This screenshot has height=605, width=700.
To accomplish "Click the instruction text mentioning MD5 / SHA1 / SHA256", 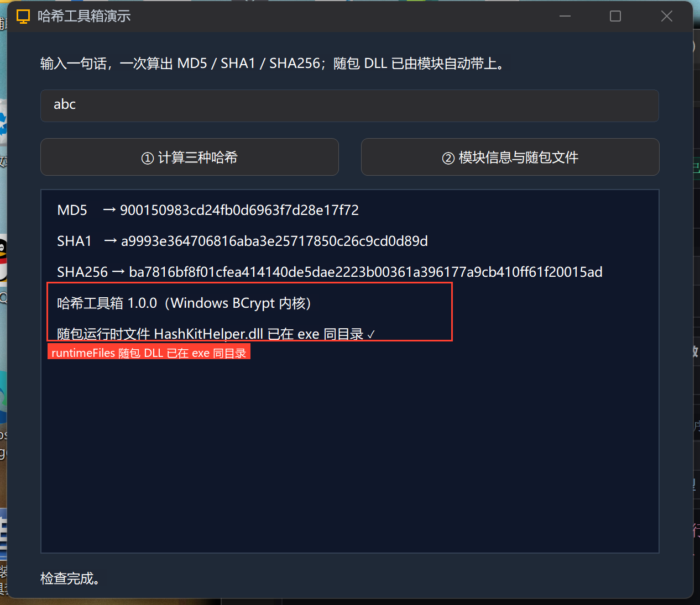I will pos(273,64).
